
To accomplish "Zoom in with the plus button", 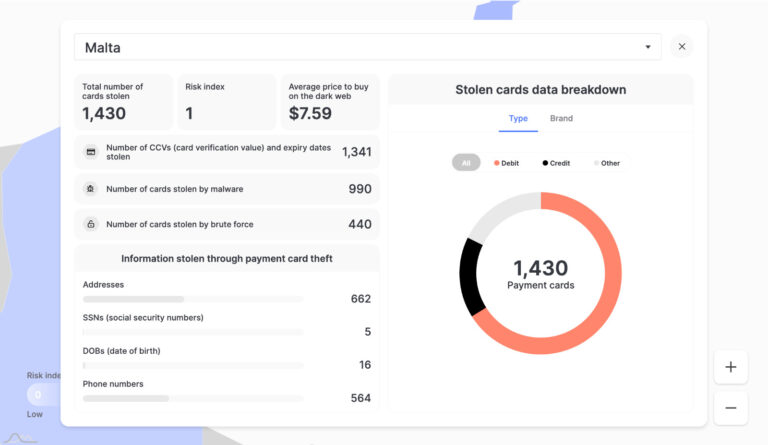I will tap(731, 367).
